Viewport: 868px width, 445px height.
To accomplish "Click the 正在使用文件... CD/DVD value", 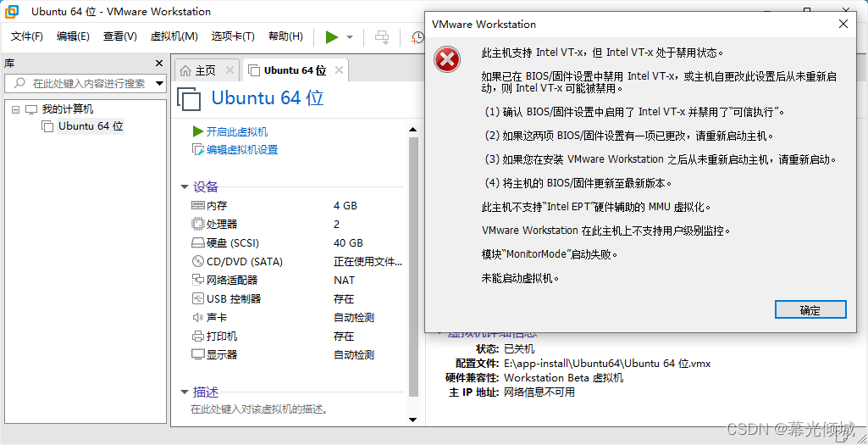I will (x=368, y=262).
